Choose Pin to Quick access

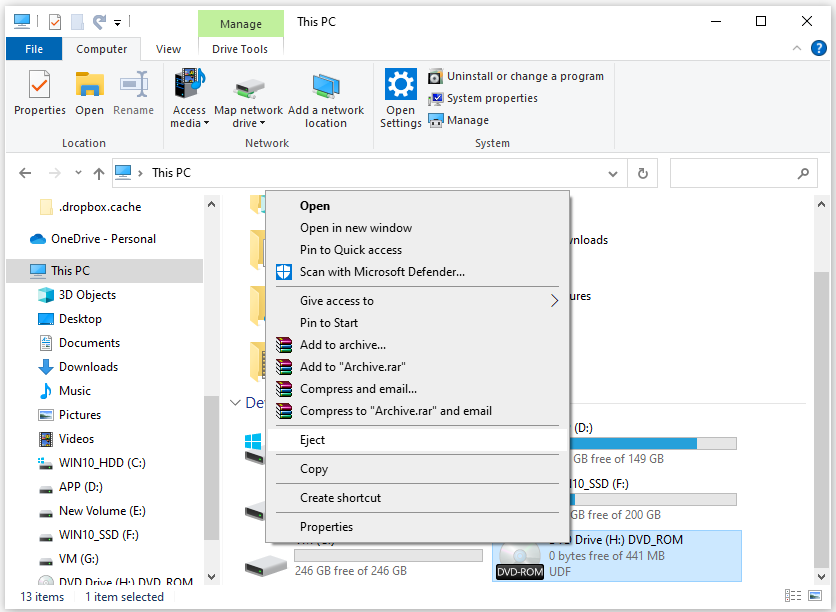[417, 249]
